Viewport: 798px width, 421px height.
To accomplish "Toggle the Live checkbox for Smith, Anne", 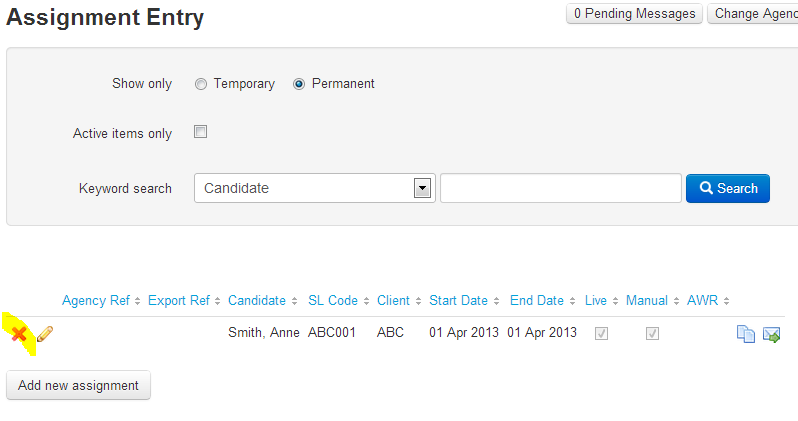I will pyautogui.click(x=602, y=333).
